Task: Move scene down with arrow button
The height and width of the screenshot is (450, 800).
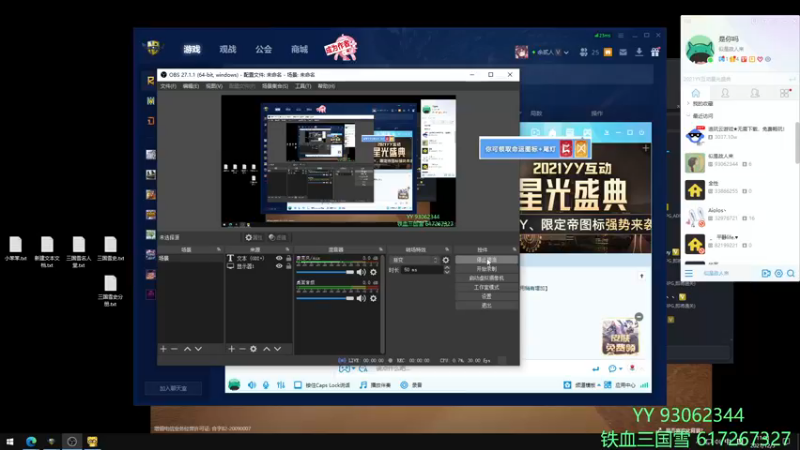Action: coord(198,349)
